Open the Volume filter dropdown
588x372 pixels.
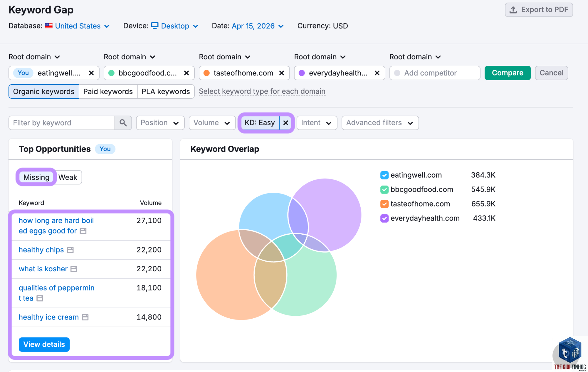(x=212, y=123)
